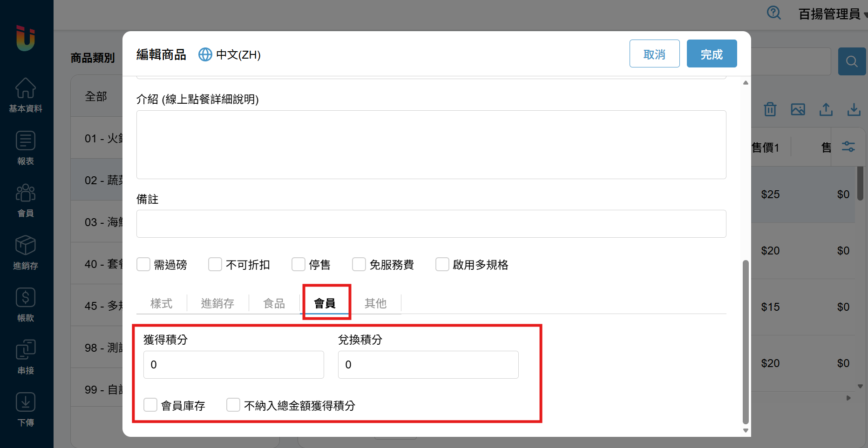The height and width of the screenshot is (448, 868).
Task: Open the 串接 integration sidebar icon
Action: point(26,350)
